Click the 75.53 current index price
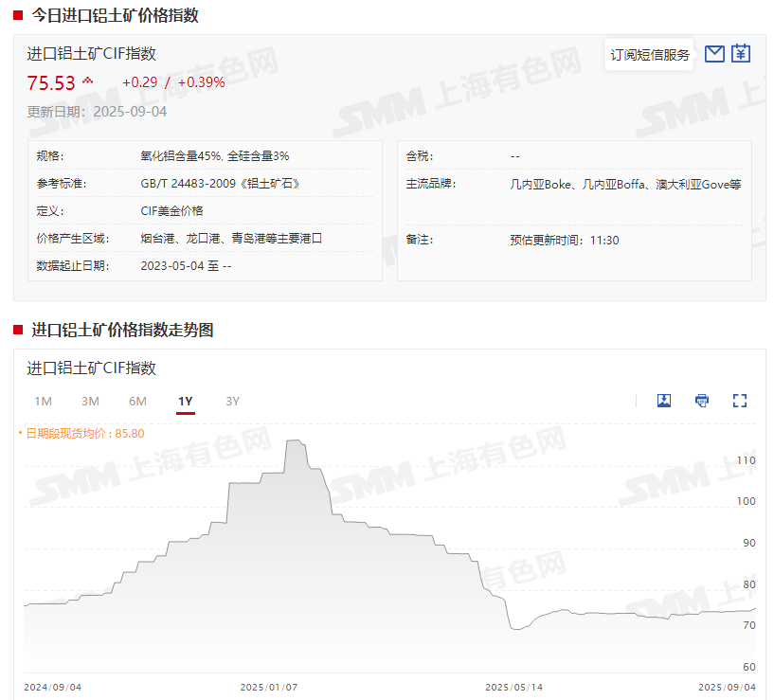This screenshot has width=774, height=700. coord(51,83)
